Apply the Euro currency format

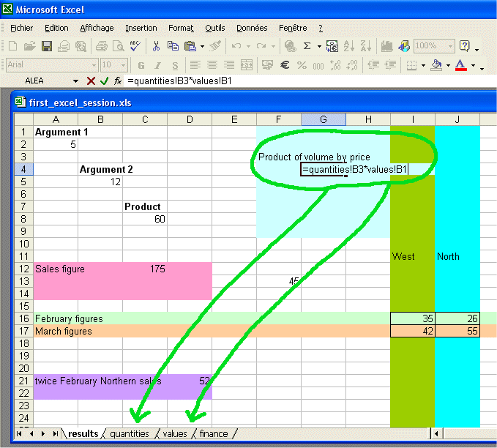coord(285,65)
